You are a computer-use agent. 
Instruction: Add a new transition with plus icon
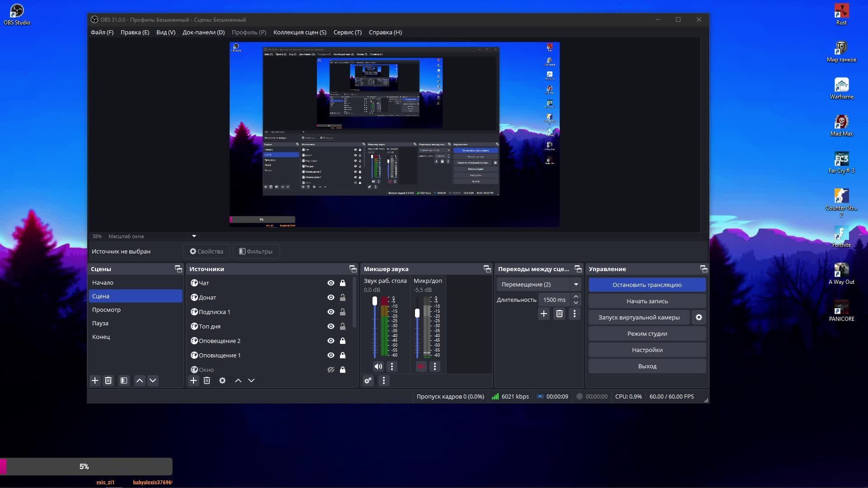click(544, 314)
